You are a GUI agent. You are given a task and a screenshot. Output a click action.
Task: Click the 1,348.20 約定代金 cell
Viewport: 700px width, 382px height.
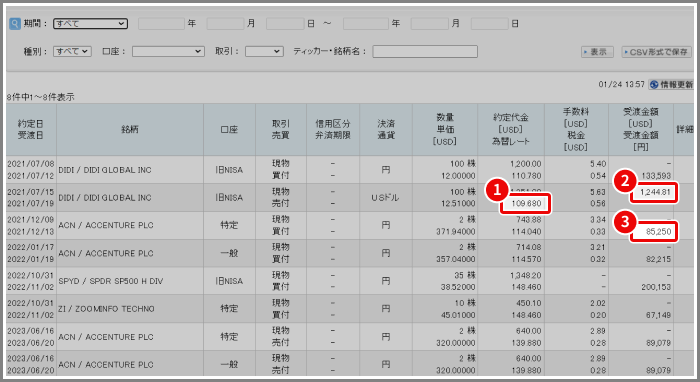click(x=525, y=275)
